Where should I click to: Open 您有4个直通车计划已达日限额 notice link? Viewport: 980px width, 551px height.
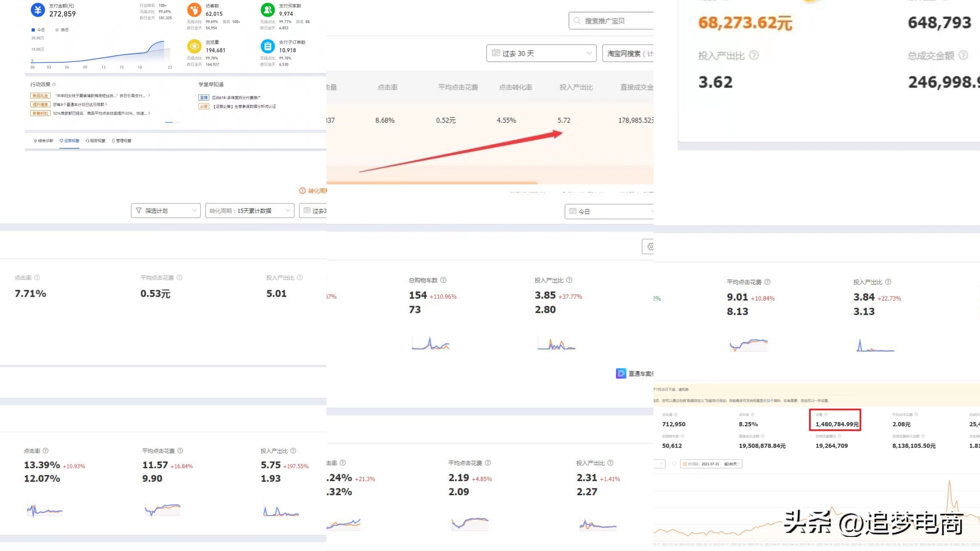pos(79,105)
